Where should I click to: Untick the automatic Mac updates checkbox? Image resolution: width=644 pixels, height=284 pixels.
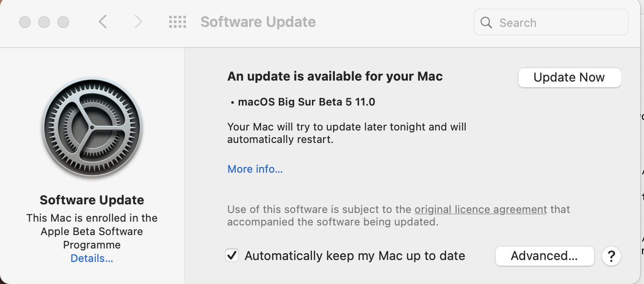click(232, 256)
